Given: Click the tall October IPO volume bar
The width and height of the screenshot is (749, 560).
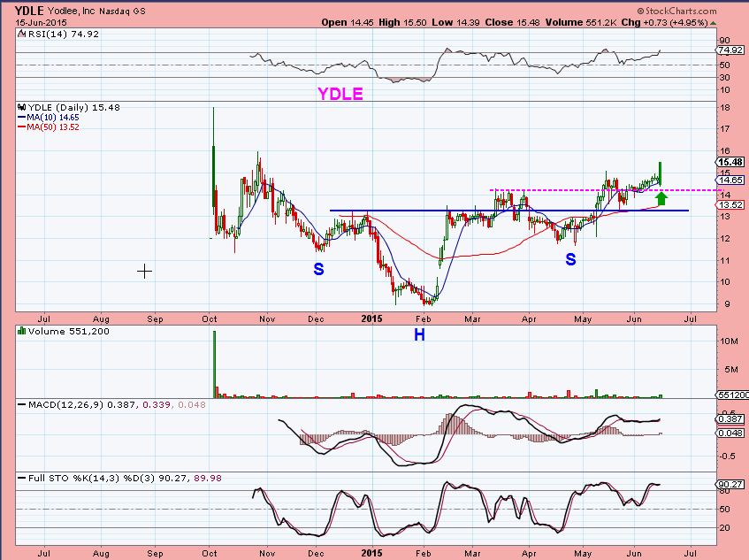Looking at the screenshot, I should [x=215, y=364].
